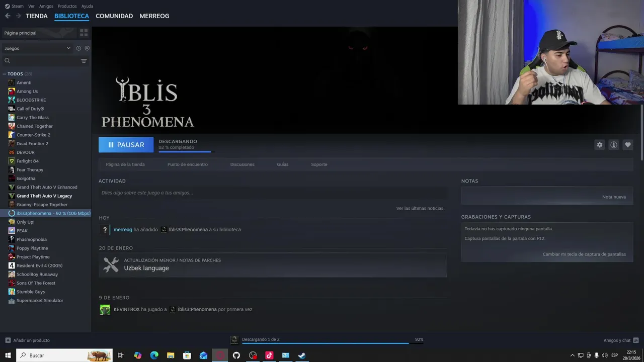Image resolution: width=644 pixels, height=362 pixels.
Task: Open GitHub Desktop in the taskbar
Action: (236, 355)
